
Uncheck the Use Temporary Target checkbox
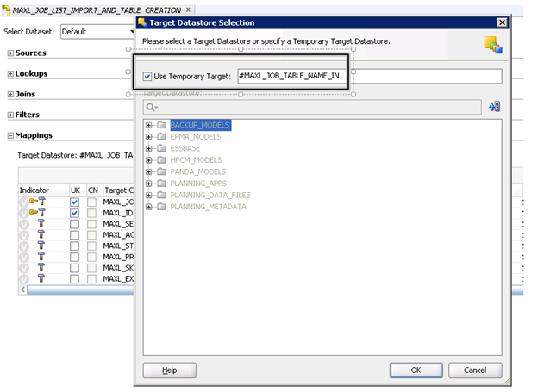coord(148,77)
